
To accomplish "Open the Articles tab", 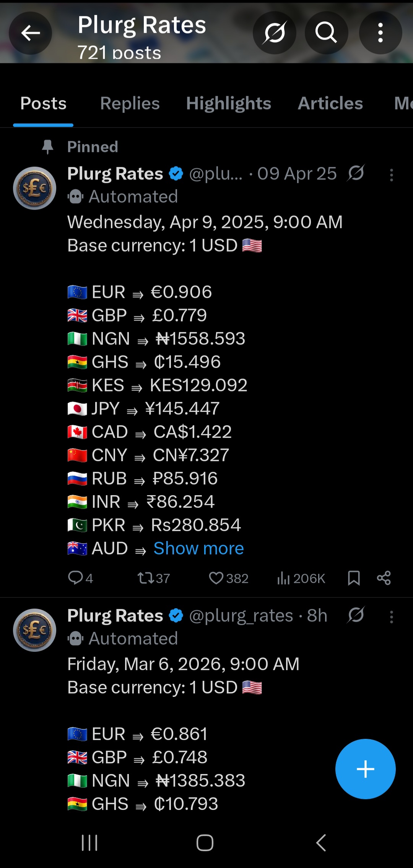I will click(x=330, y=103).
